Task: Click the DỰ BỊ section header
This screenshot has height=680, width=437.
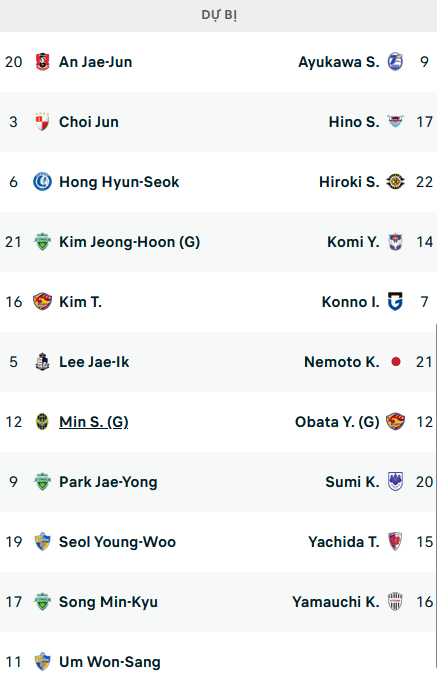Action: tap(218, 16)
